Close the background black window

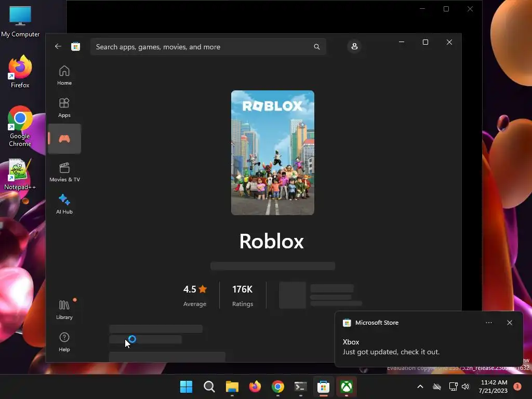(470, 9)
